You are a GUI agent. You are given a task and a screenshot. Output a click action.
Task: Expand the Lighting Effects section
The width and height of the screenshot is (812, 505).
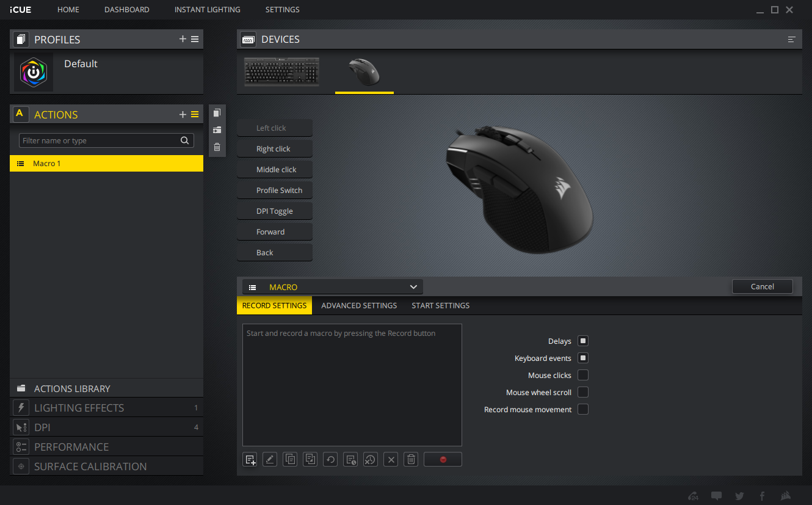pyautogui.click(x=106, y=408)
